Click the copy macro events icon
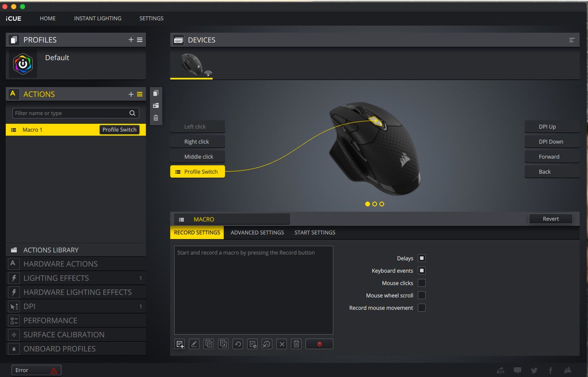Screen dimensions: 588x377 pos(209,344)
